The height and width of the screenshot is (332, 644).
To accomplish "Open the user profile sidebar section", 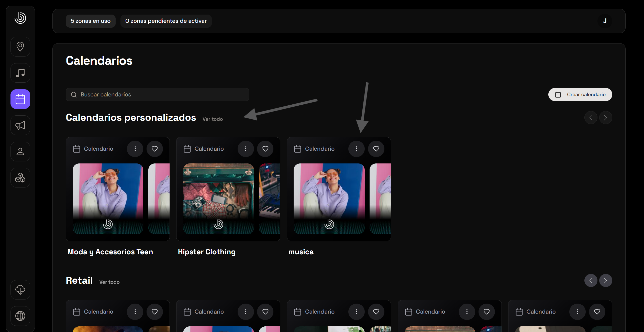I will [x=20, y=151].
